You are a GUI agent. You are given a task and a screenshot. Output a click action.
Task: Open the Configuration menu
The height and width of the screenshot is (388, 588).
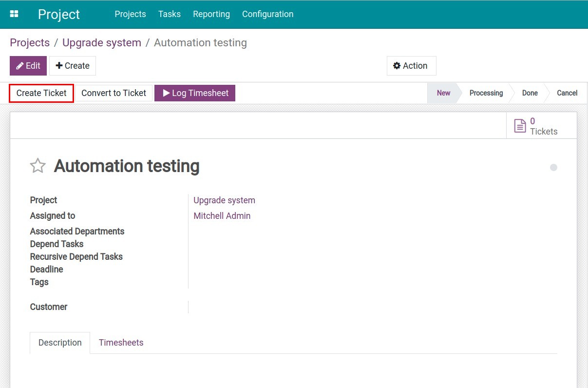[x=267, y=14]
